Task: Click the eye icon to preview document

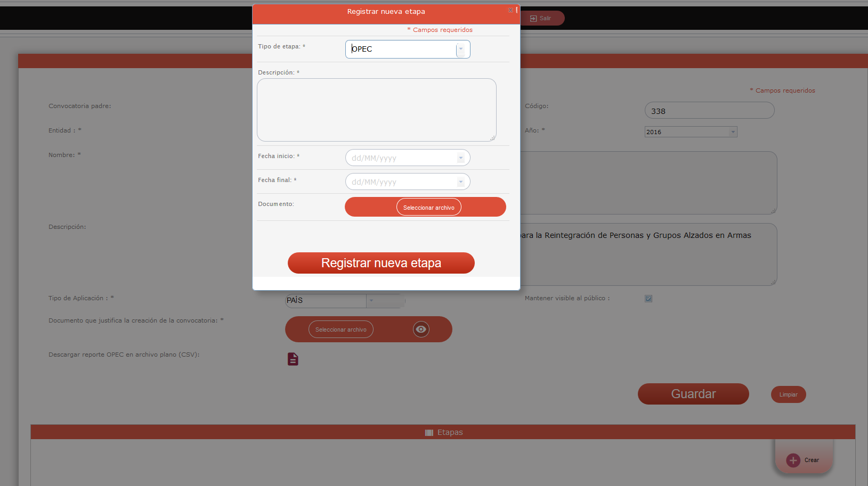Action: click(x=420, y=330)
